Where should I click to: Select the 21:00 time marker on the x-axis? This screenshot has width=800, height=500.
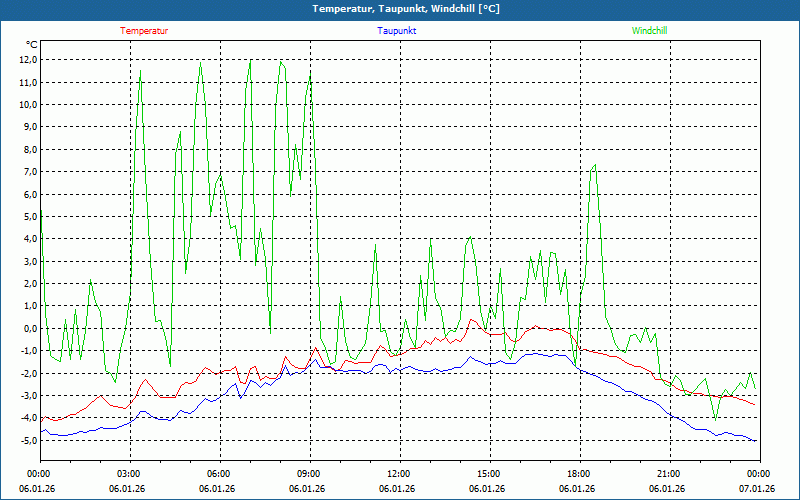[669, 473]
